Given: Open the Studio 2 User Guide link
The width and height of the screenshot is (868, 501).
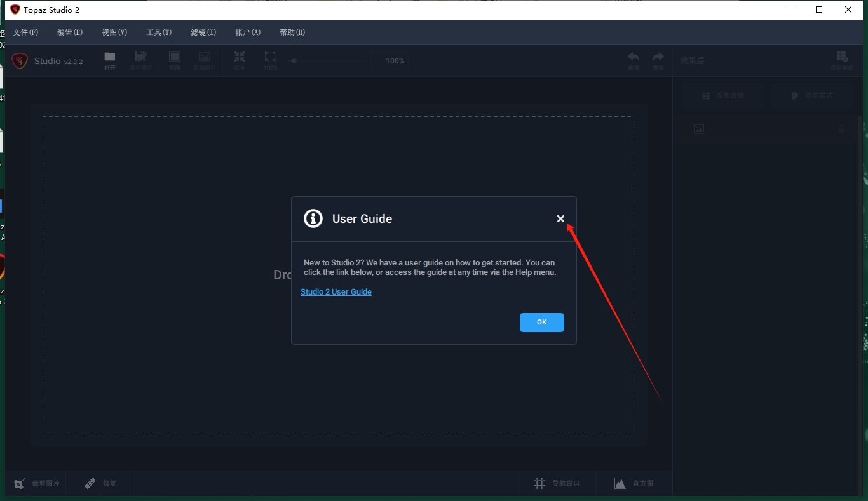Looking at the screenshot, I should pos(336,292).
